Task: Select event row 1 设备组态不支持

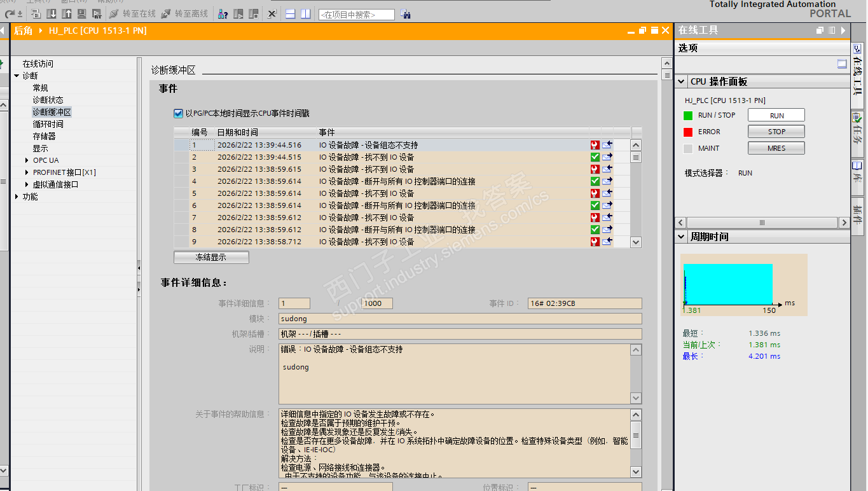Action: coord(402,145)
